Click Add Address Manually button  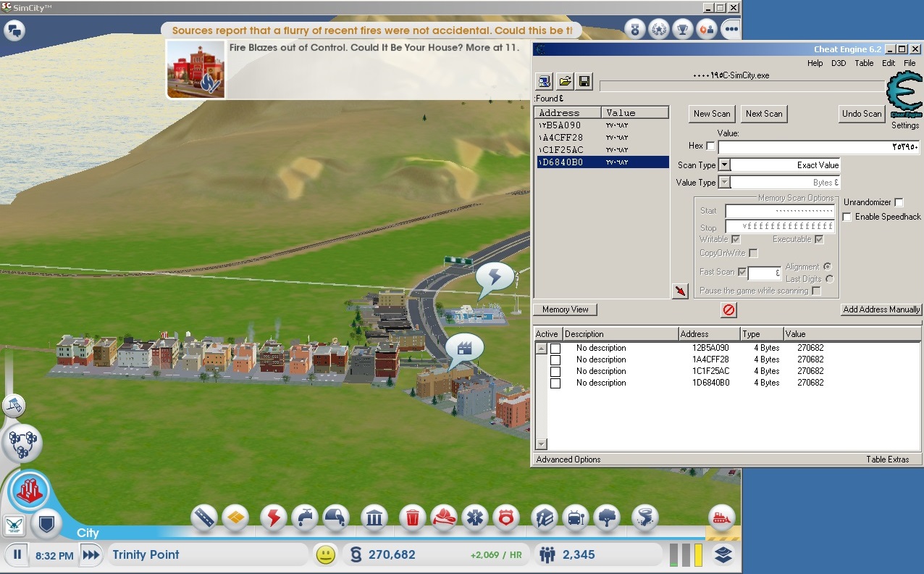(881, 309)
